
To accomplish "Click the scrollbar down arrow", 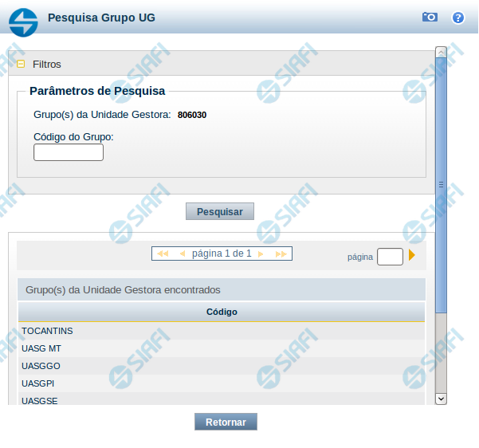I will tap(441, 399).
